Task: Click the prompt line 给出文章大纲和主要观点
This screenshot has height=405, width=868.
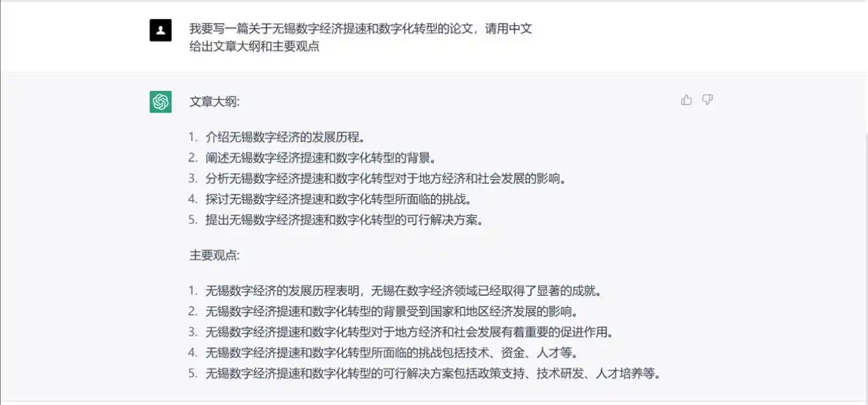Action: tap(254, 48)
